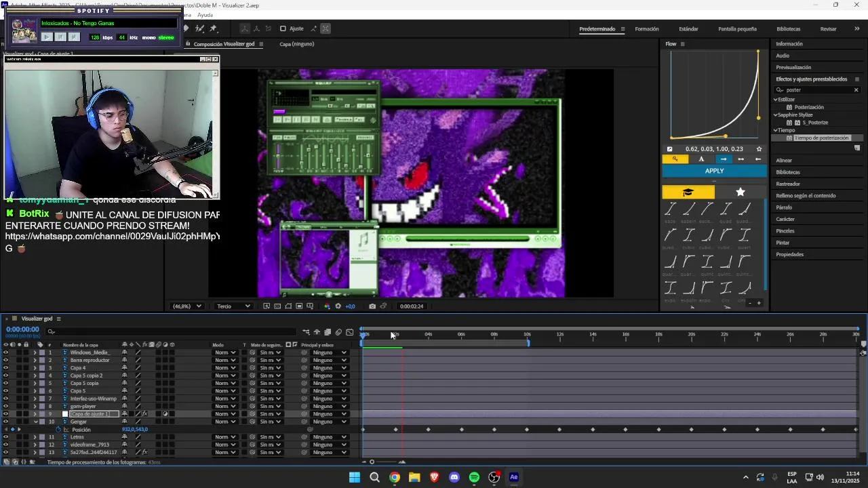The height and width of the screenshot is (488, 868).
Task: Select the Posterización effect
Action: [809, 107]
